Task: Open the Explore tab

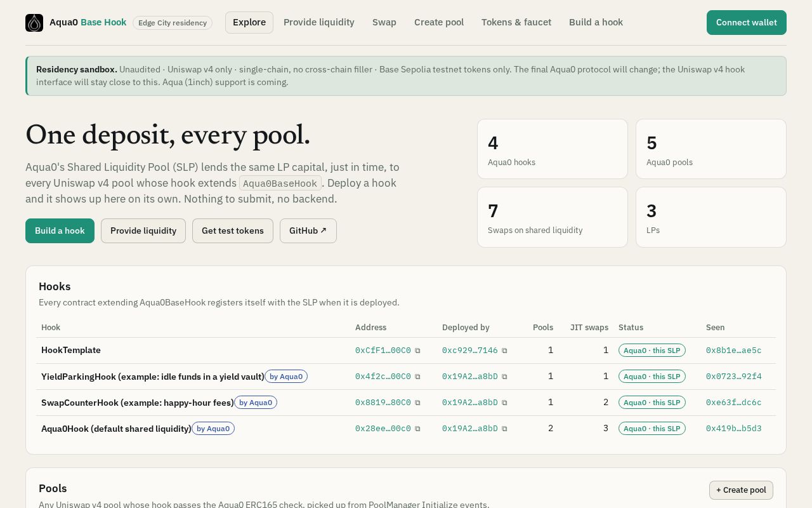Action: pyautogui.click(x=249, y=22)
